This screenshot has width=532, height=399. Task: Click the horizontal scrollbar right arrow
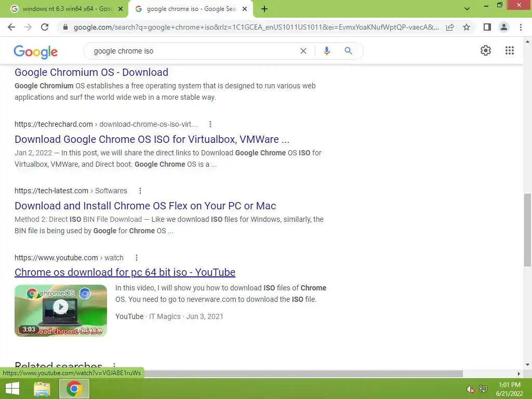click(x=519, y=374)
